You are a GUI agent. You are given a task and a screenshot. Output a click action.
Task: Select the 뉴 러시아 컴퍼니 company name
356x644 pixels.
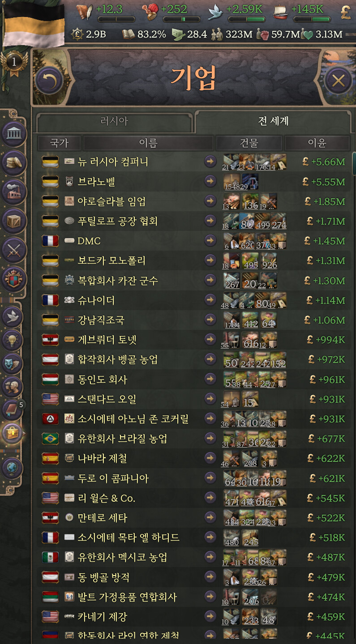pos(113,162)
